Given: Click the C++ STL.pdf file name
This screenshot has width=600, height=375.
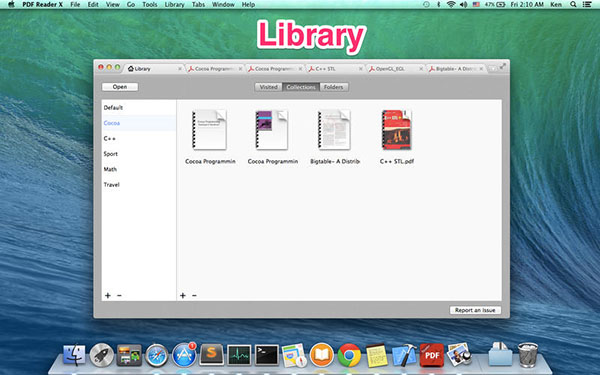Looking at the screenshot, I should (x=397, y=161).
